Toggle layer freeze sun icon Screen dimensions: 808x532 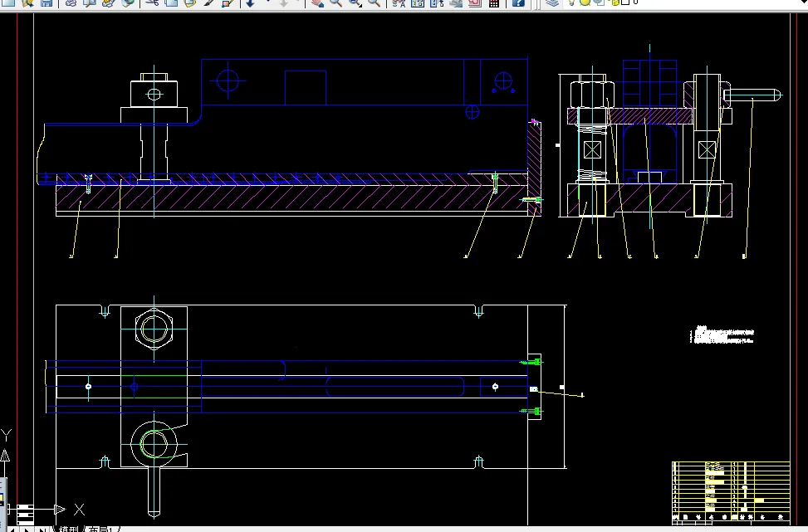click(x=585, y=2)
